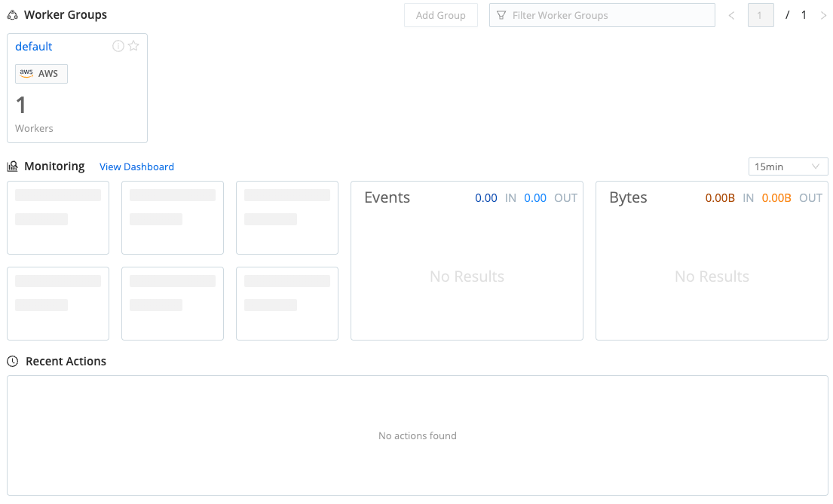The height and width of the screenshot is (504, 833).
Task: Open the View Dashboard link
Action: (136, 166)
